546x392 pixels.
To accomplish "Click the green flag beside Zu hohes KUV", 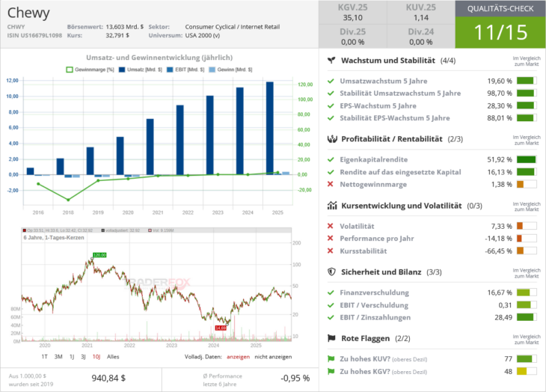I will 331,359.
